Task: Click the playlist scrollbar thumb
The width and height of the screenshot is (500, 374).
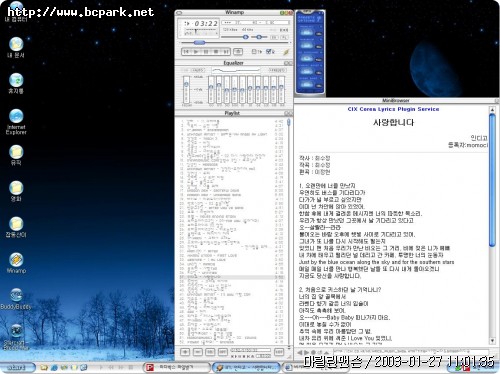Action: coord(289,122)
